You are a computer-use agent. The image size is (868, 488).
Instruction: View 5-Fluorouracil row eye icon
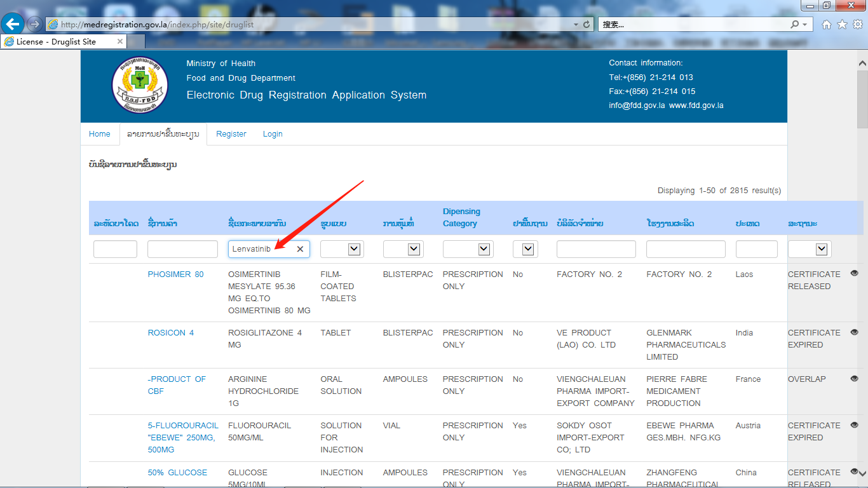854,424
